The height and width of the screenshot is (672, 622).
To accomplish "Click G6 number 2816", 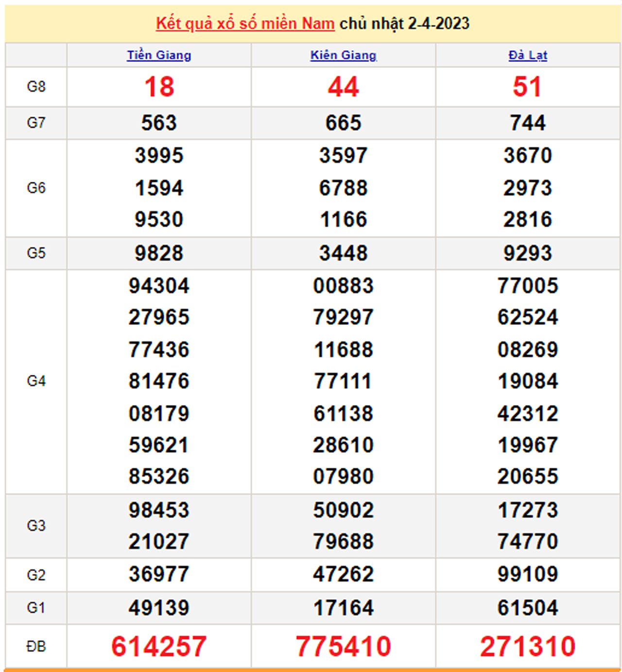I will [528, 219].
